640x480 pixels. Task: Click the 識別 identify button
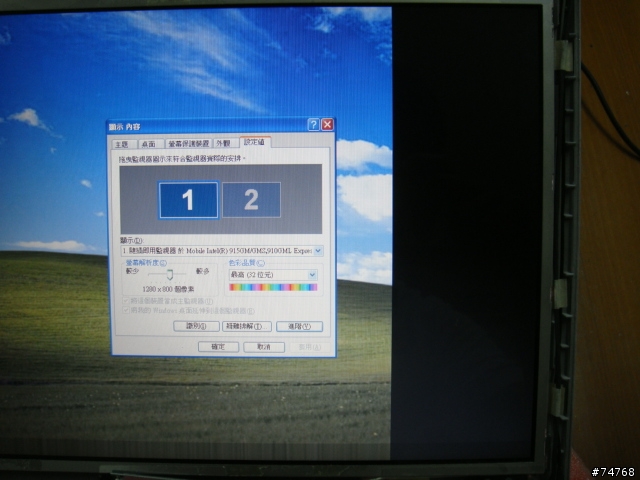[196, 326]
